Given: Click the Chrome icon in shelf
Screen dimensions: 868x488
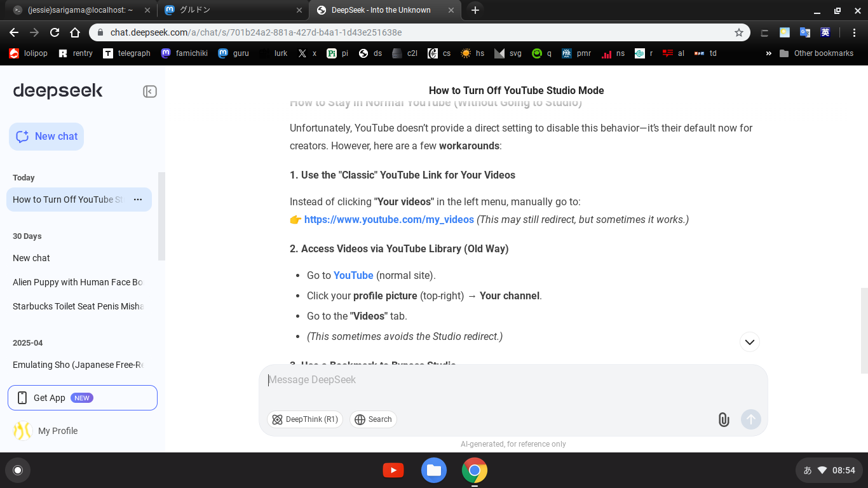Looking at the screenshot, I should [475, 470].
